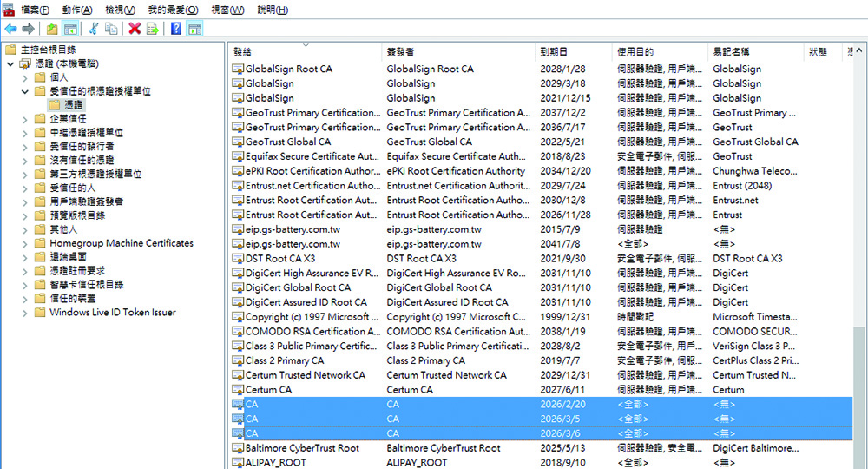Click the Up one level folder icon
The image size is (868, 469).
point(52,29)
